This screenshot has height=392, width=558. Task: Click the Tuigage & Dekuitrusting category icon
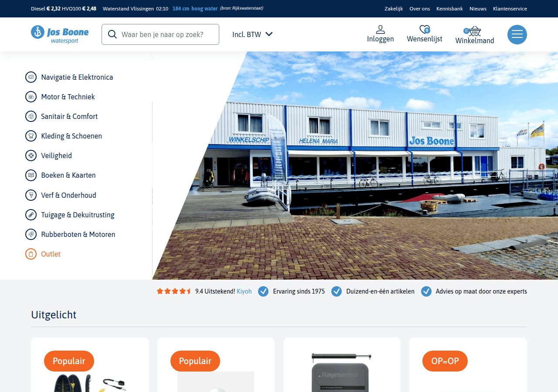coord(31,215)
